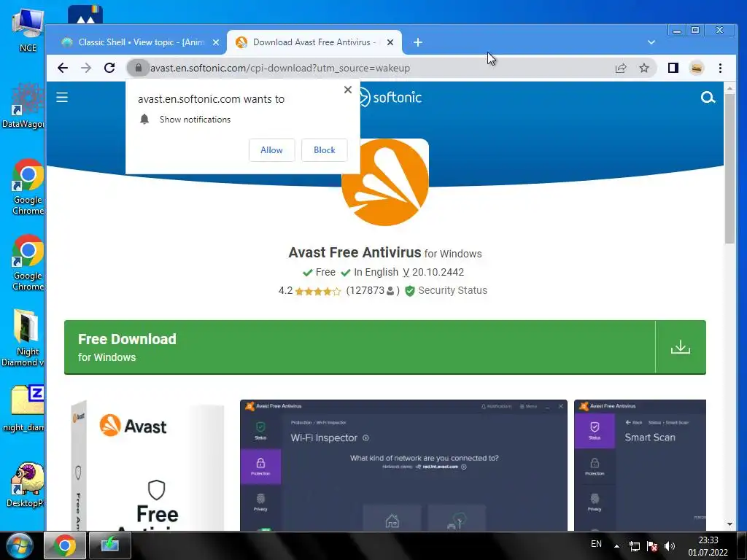Screen dimensions: 747x560
Task: Open Softonic search with magnifier icon
Action: coord(708,98)
